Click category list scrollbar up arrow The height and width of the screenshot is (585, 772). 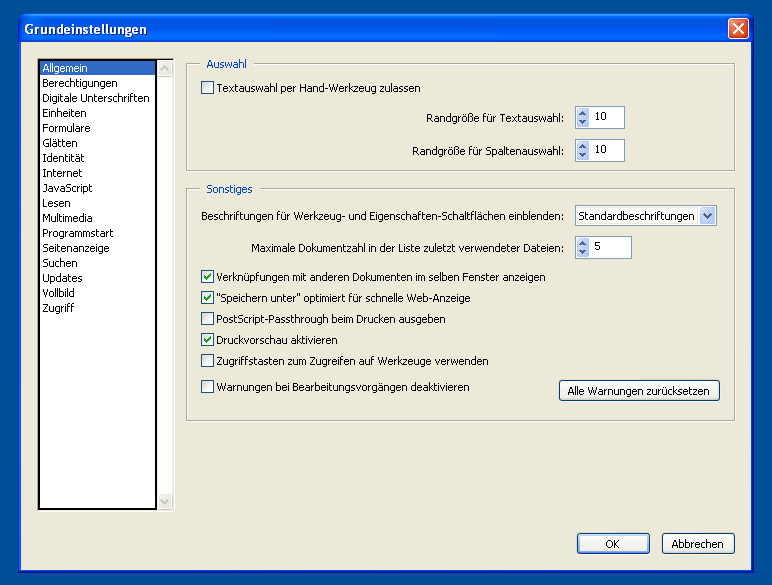[x=165, y=68]
